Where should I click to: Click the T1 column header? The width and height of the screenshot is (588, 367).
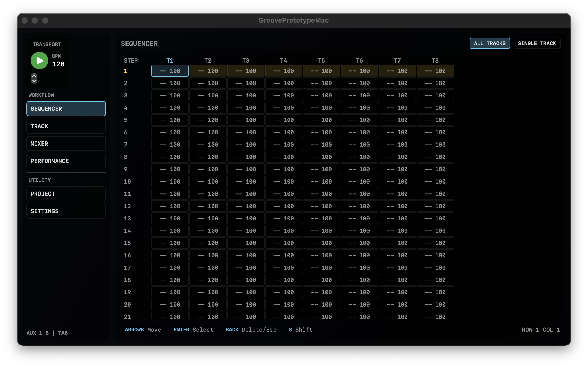tap(170, 60)
